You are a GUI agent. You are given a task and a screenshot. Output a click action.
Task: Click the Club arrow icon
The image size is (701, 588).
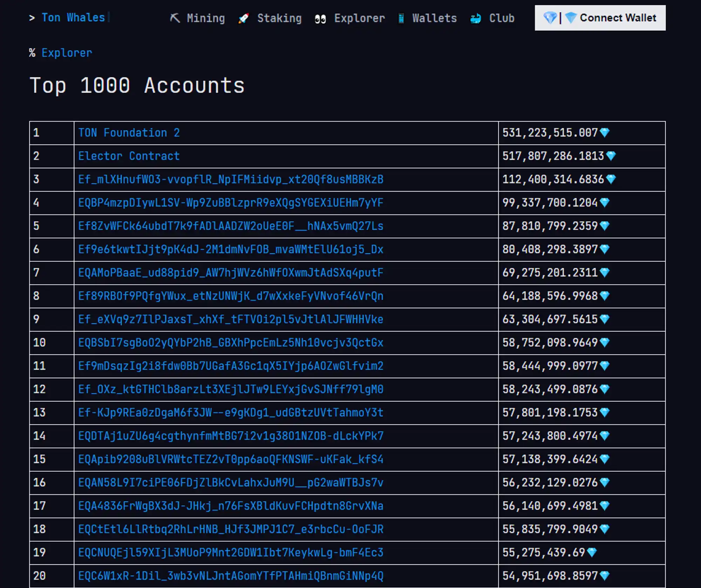(475, 18)
